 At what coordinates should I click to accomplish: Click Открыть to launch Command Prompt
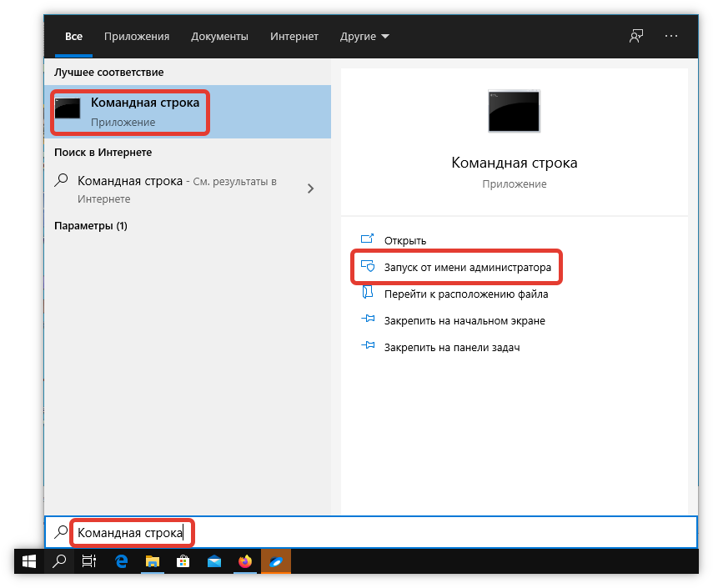404,240
